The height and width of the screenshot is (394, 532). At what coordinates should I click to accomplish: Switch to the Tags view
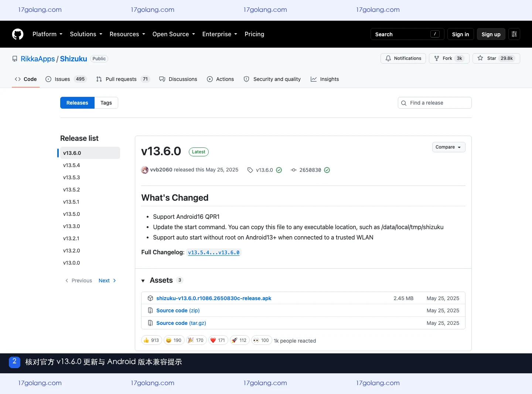106,103
